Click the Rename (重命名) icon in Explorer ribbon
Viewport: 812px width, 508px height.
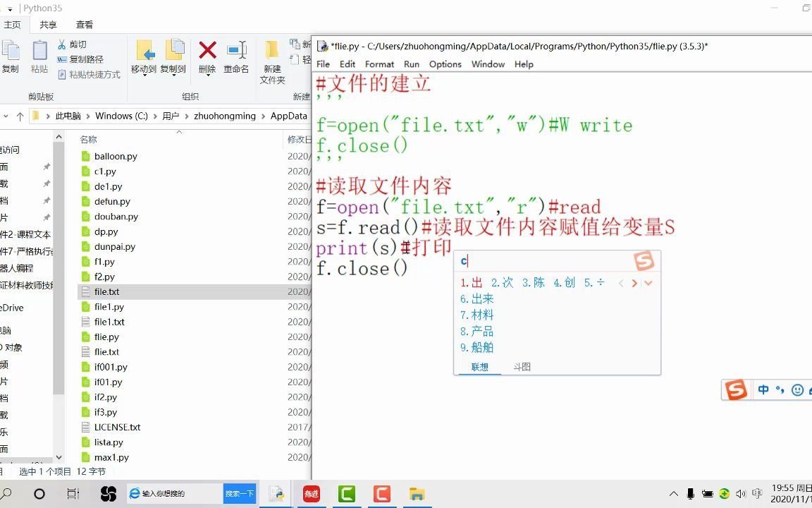pos(237,51)
